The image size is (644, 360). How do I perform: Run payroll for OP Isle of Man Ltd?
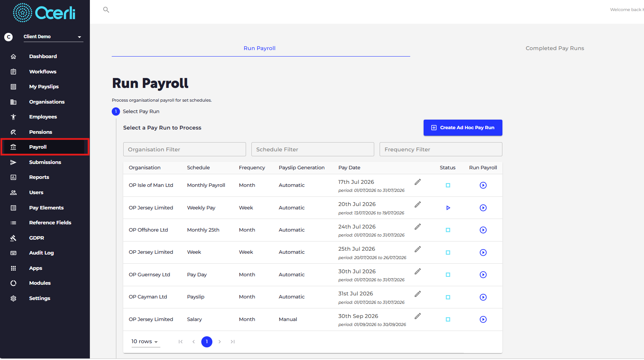[483, 185]
